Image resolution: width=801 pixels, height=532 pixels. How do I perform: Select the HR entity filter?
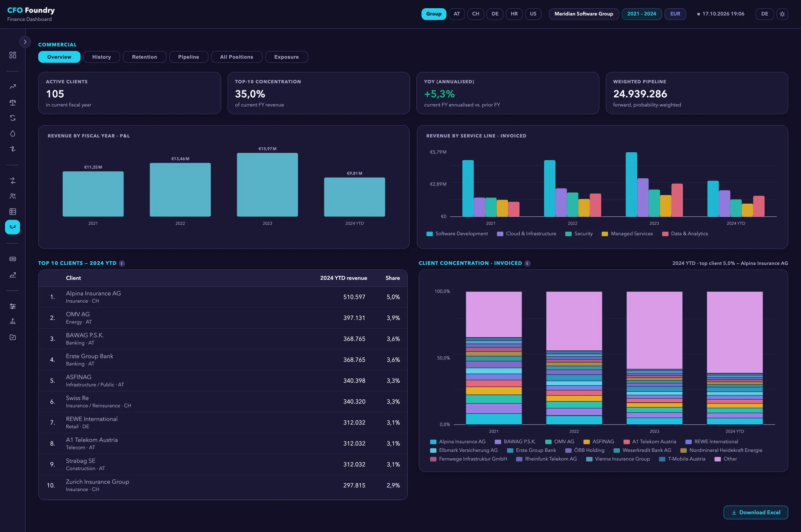tap(514, 14)
